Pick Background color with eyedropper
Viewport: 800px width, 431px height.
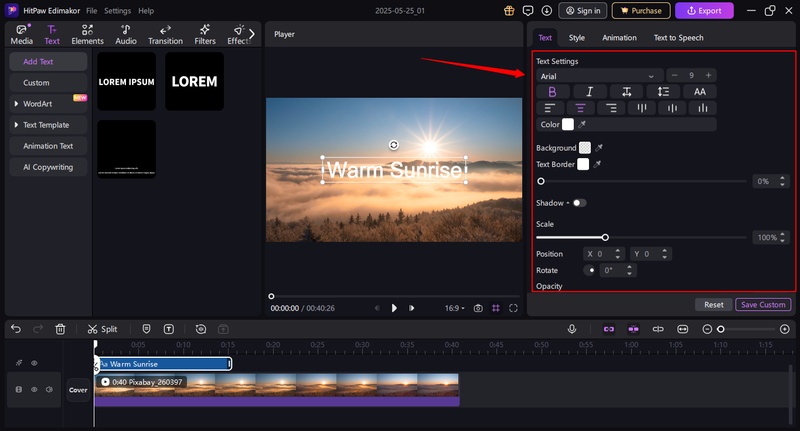599,148
